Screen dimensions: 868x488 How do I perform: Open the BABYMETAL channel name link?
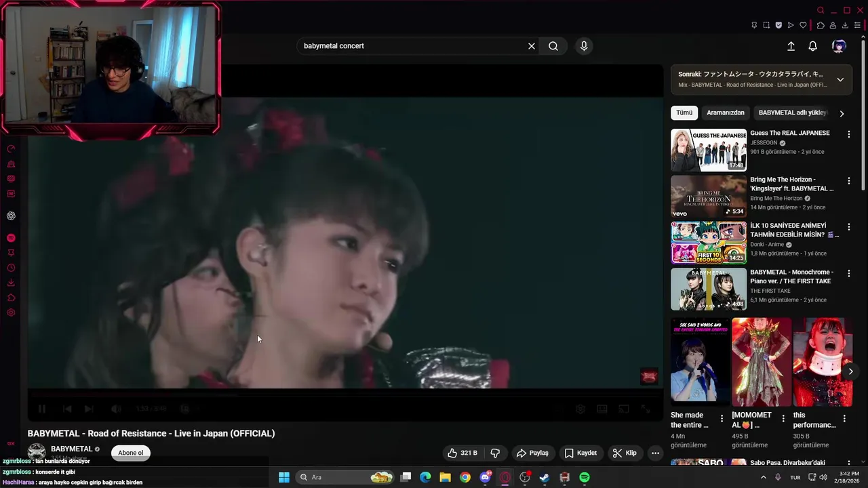click(71, 449)
